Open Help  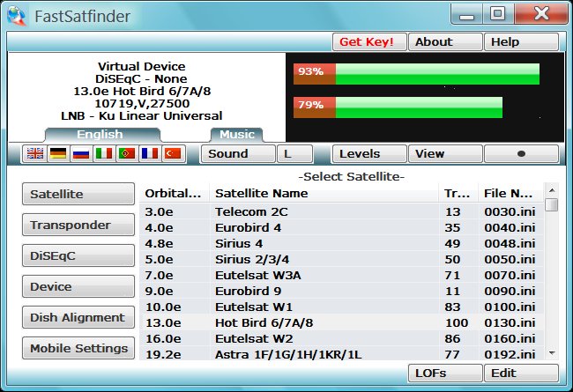pyautogui.click(x=522, y=41)
